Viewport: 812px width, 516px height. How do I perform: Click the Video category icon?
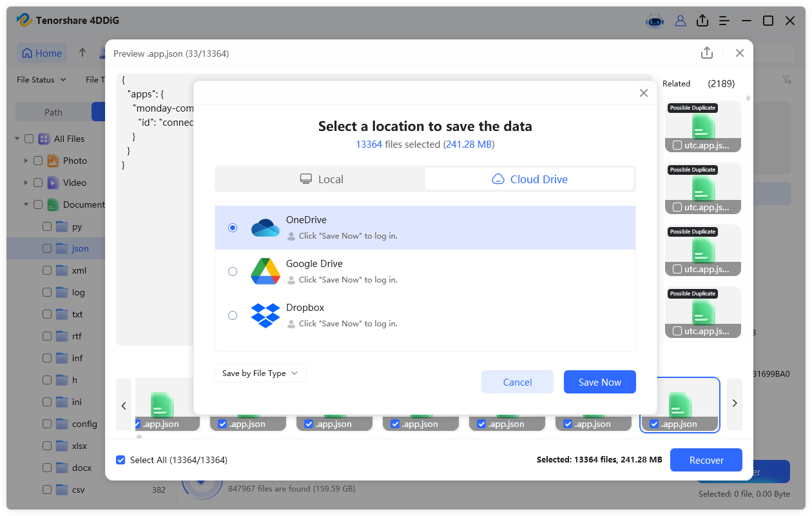coord(53,183)
